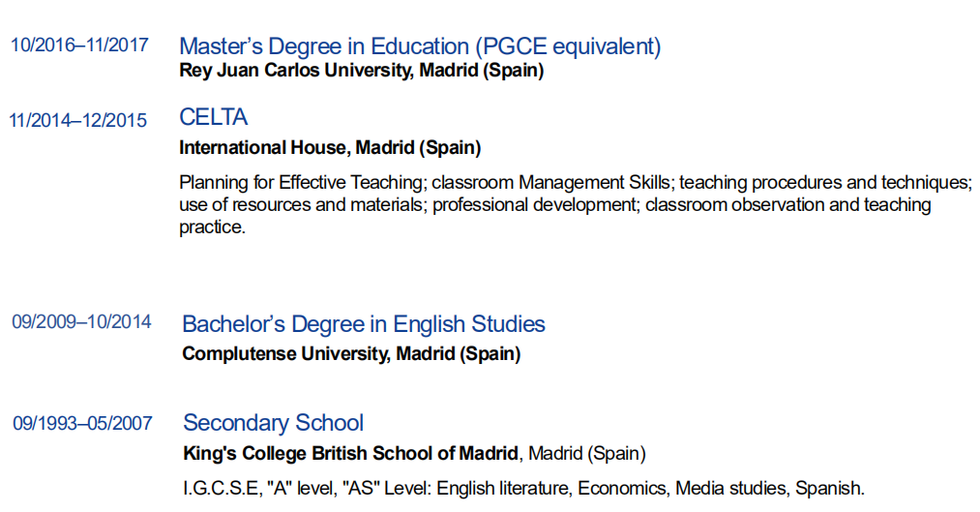Click the phrase Planning for Effective Teaching
This screenshot has width=980, height=512.
(x=302, y=182)
